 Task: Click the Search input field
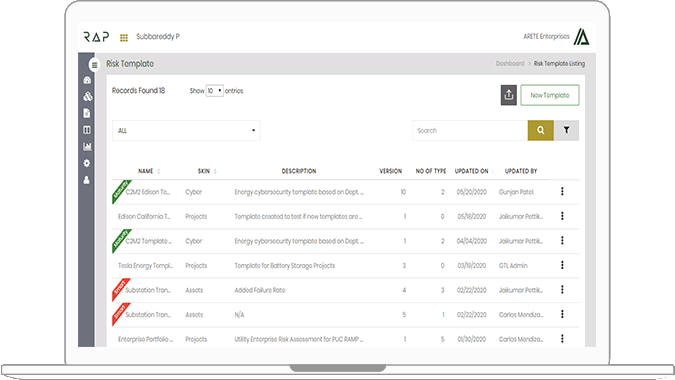point(470,130)
